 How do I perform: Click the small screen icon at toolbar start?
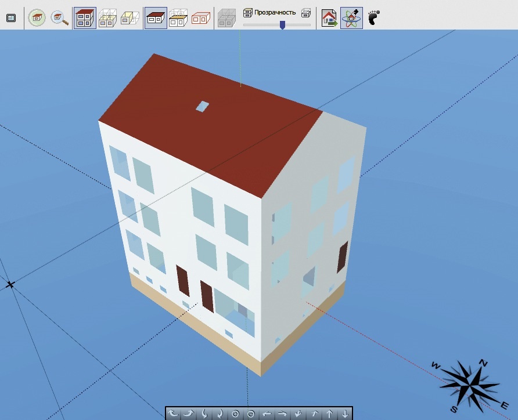coord(11,18)
